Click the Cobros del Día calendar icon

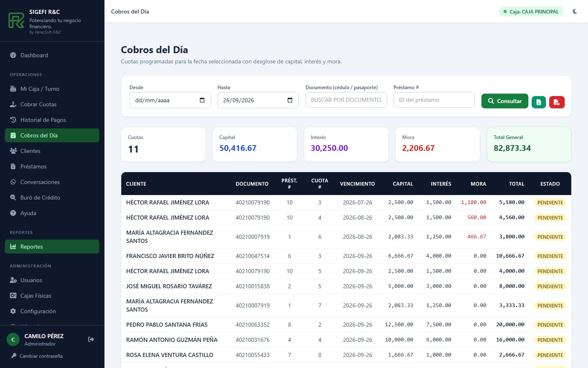click(x=13, y=135)
